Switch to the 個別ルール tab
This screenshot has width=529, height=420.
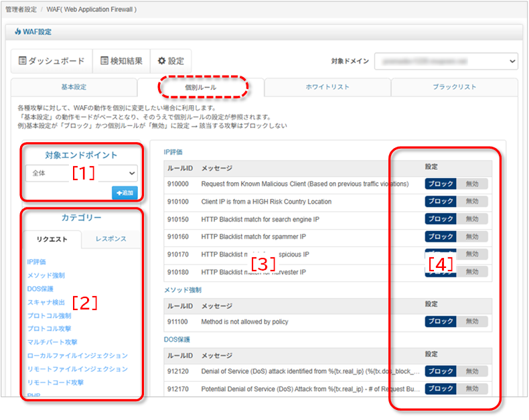pyautogui.click(x=201, y=88)
